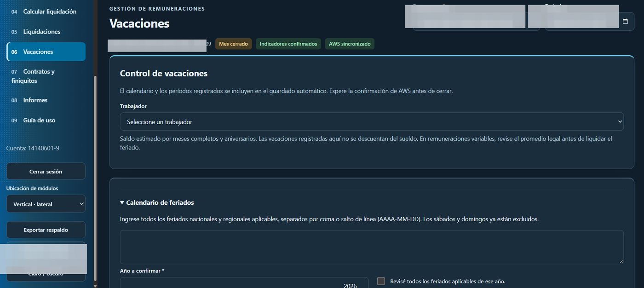644x288 pixels.
Task: Click Trabajador field label
Action: click(x=133, y=106)
